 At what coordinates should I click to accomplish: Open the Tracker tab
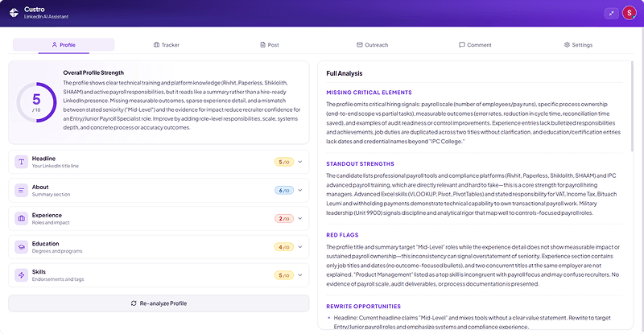(x=167, y=45)
